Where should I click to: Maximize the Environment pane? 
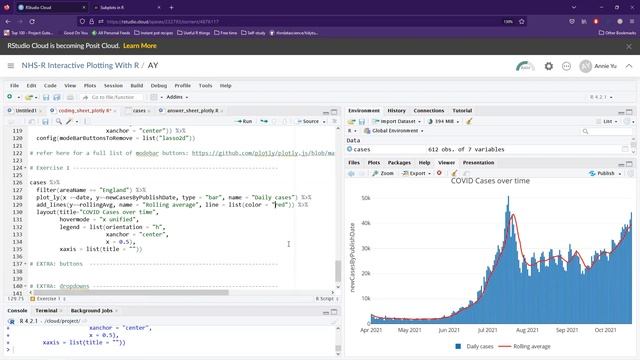pyautogui.click(x=629, y=112)
